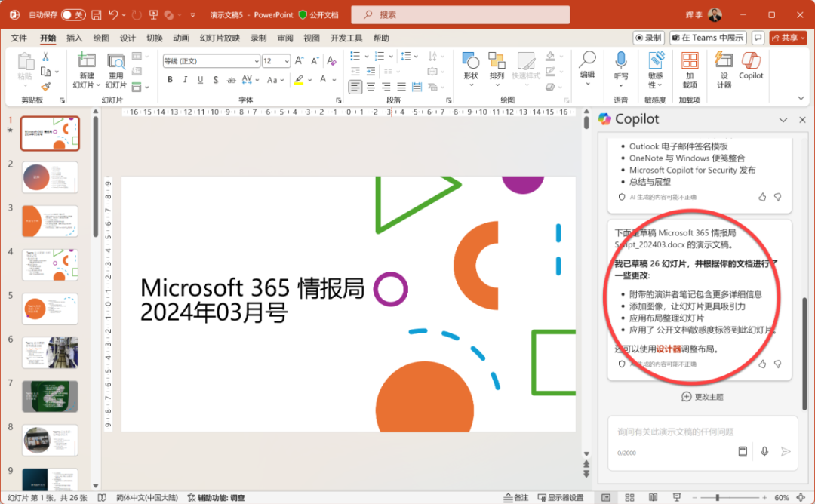Click the Save icon in title bar
The height and width of the screenshot is (504, 815).
(x=96, y=15)
